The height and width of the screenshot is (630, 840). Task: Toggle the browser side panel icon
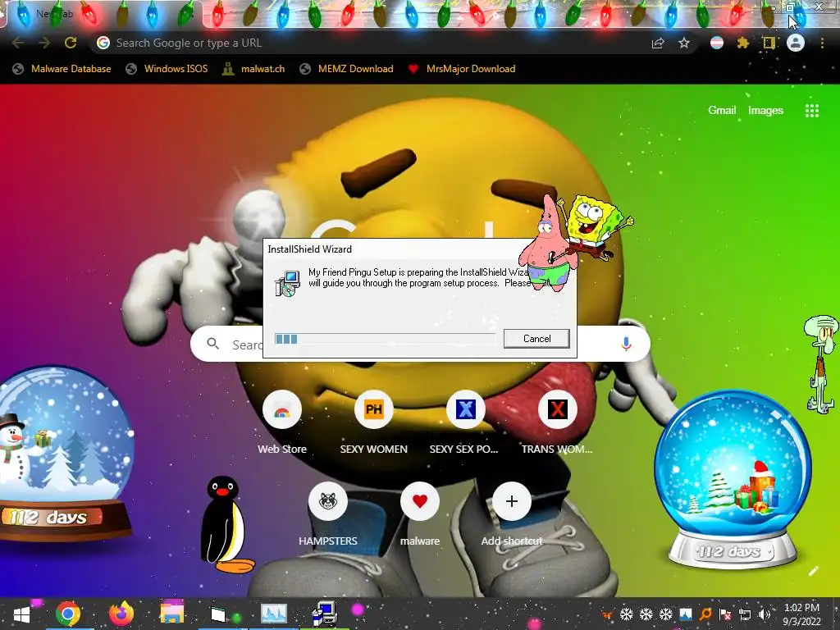pos(769,43)
